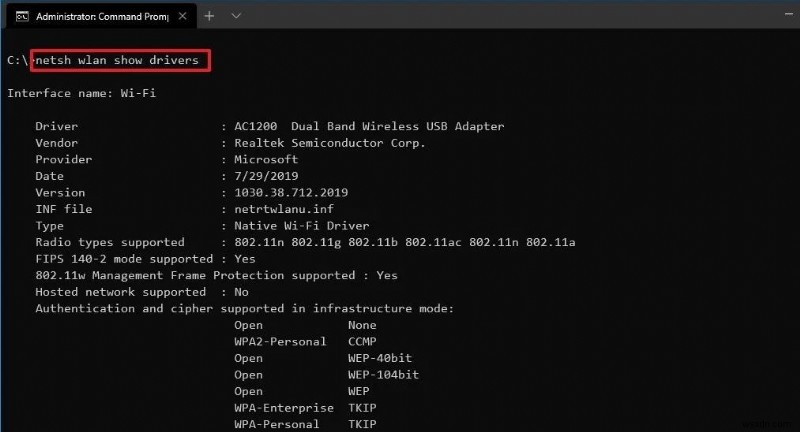Click the 'CCMP' cipher entry
This screenshot has width=800, height=432.
tap(362, 342)
